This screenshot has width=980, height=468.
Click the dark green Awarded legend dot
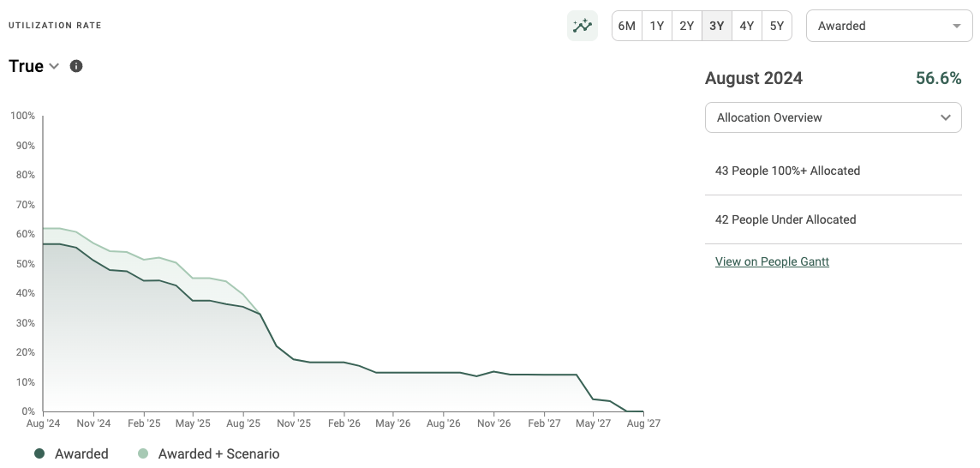click(x=39, y=453)
